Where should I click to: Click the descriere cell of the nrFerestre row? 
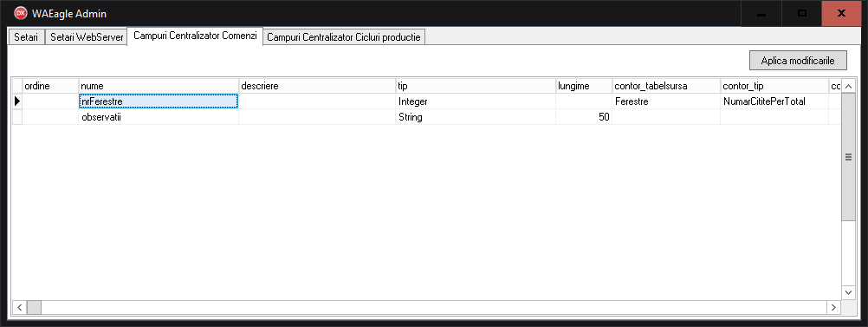[x=317, y=101]
